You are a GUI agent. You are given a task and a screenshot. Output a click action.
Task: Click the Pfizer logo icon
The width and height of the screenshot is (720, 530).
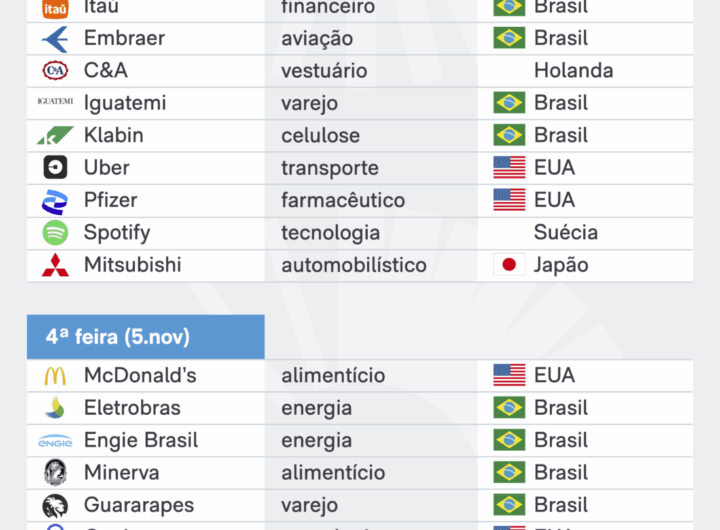click(x=55, y=201)
